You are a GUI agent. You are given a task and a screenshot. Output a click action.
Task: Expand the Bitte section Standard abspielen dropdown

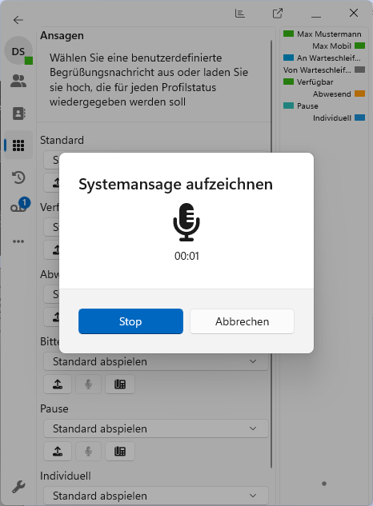tap(156, 362)
